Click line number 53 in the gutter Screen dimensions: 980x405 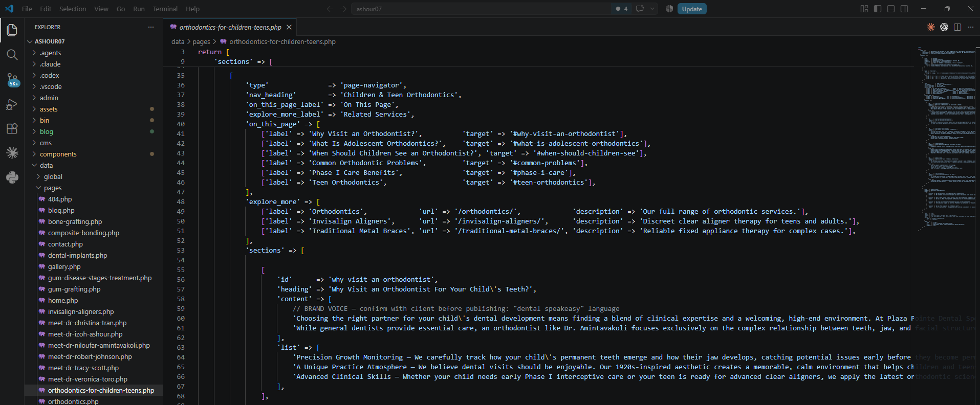[x=181, y=250]
